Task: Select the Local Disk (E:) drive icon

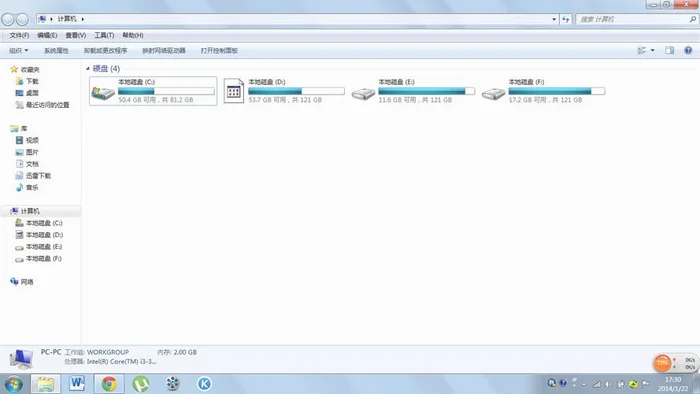Action: [x=363, y=94]
